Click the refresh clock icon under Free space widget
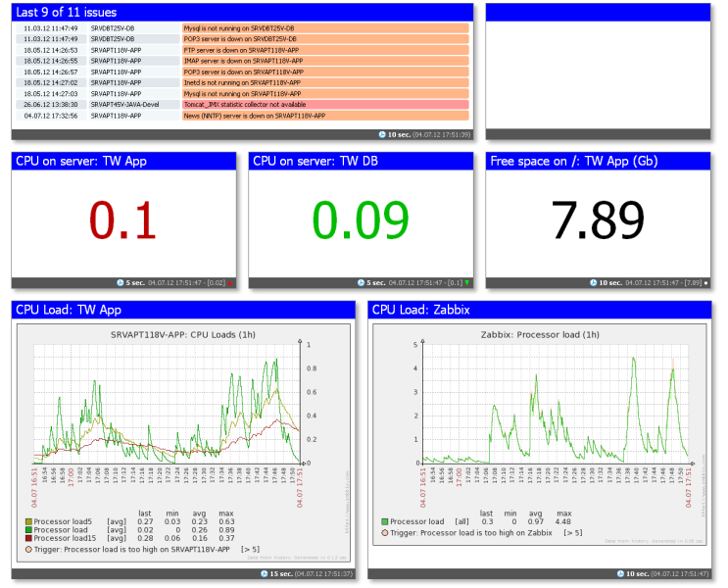This screenshot has width=728, height=588. click(593, 283)
